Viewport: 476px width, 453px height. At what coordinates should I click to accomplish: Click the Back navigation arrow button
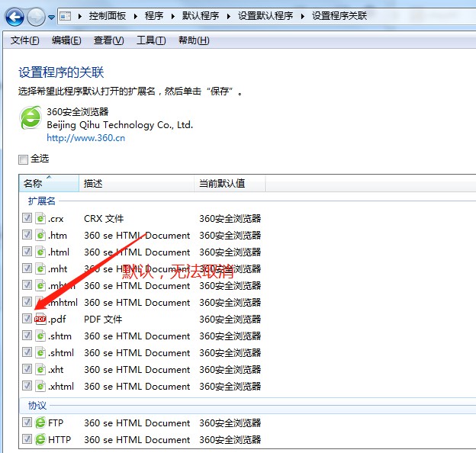[x=14, y=16]
